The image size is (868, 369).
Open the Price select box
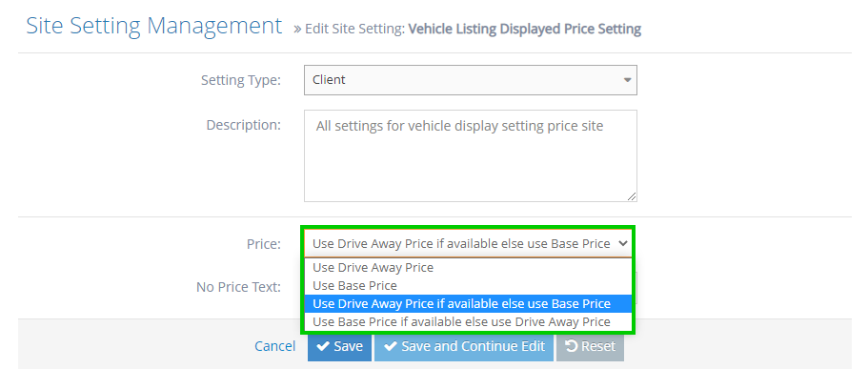[x=468, y=243]
